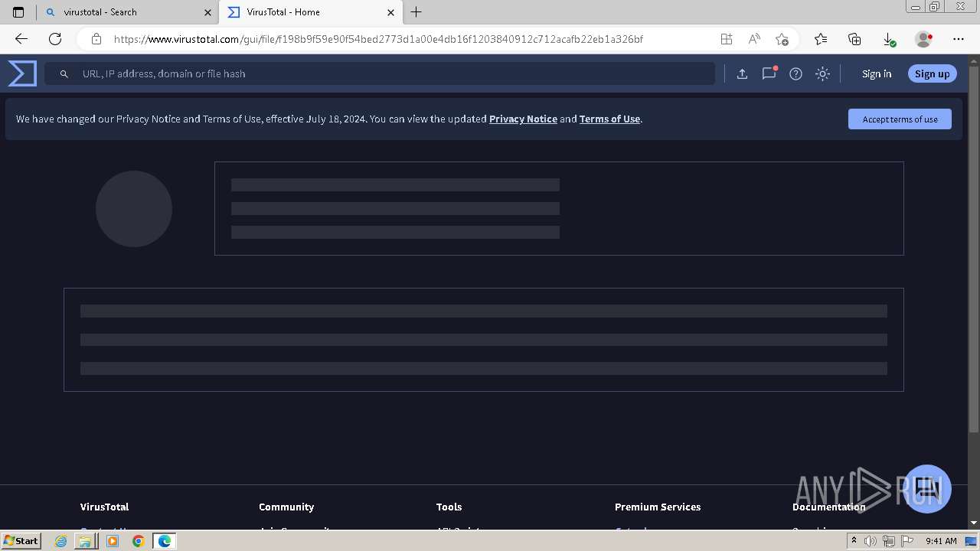Click the Documentation footer heading
This screenshot has height=551, width=980.
click(x=828, y=507)
